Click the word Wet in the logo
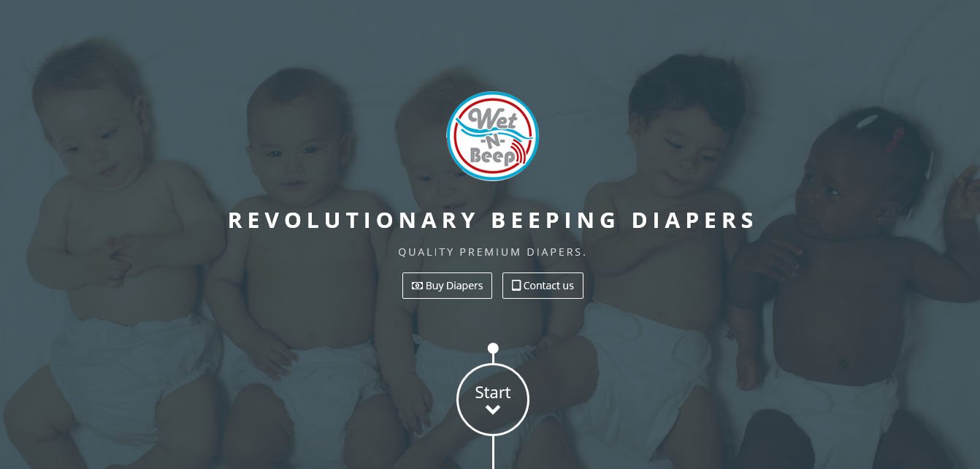980x469 pixels. 492,120
